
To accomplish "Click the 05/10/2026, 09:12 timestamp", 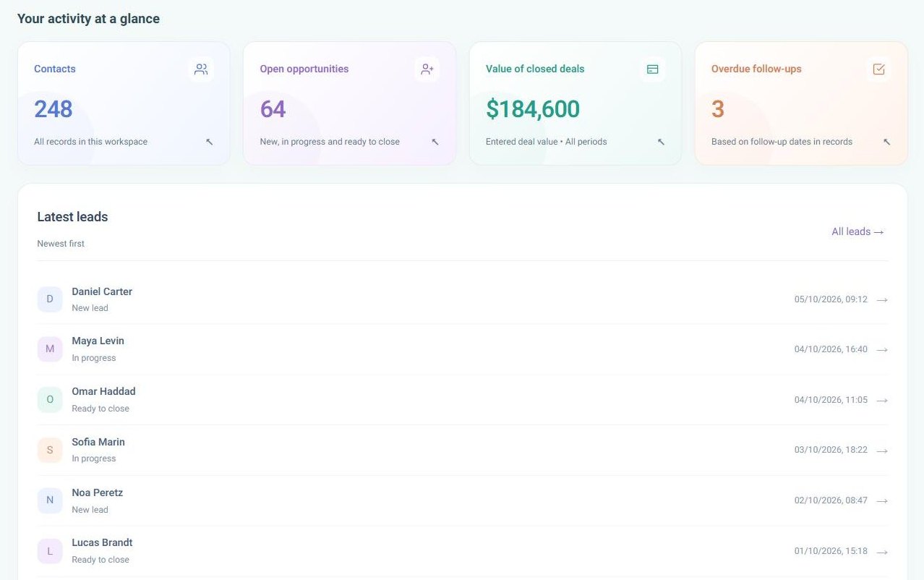I will (831, 299).
